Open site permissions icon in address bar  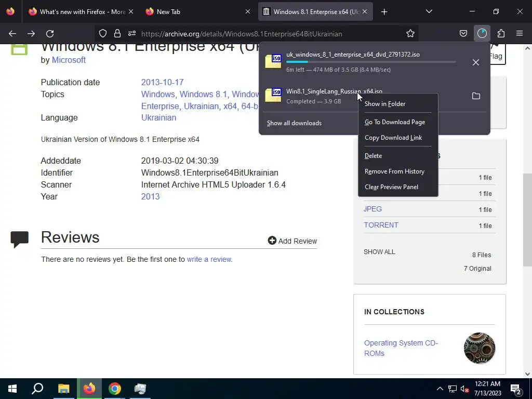coord(132,34)
